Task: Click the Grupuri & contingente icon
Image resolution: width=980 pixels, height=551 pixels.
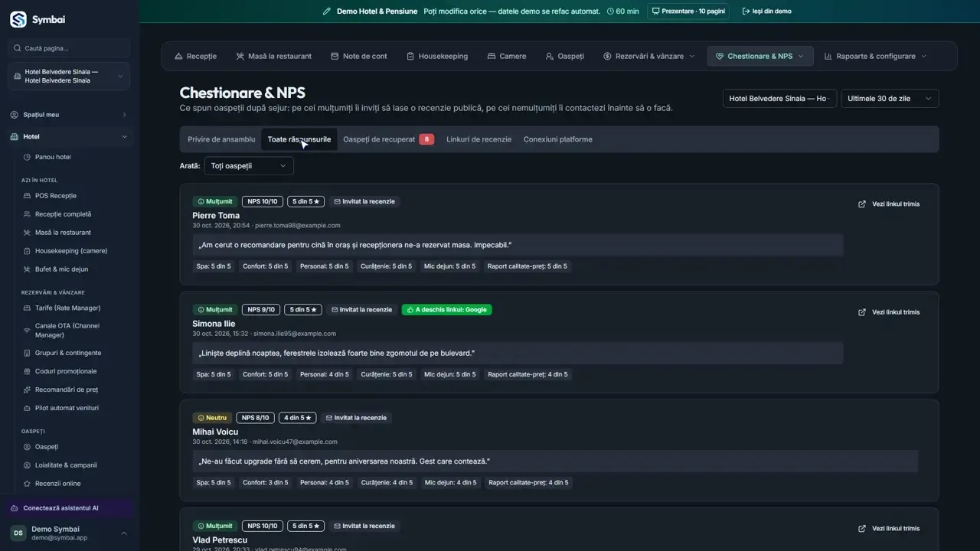Action: pos(28,353)
